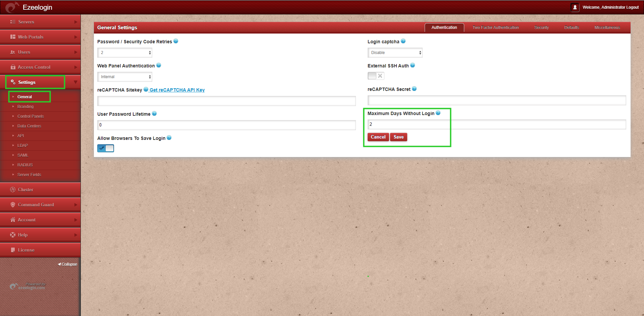Focus the reCAPTCHA Sitekey input field
This screenshot has height=316, width=644.
(x=226, y=101)
